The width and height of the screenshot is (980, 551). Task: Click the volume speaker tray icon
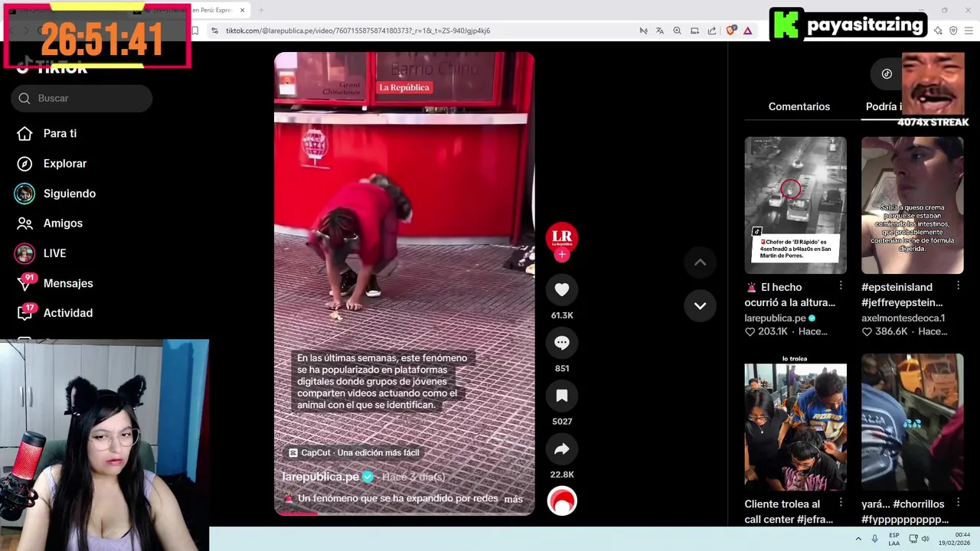point(925,539)
